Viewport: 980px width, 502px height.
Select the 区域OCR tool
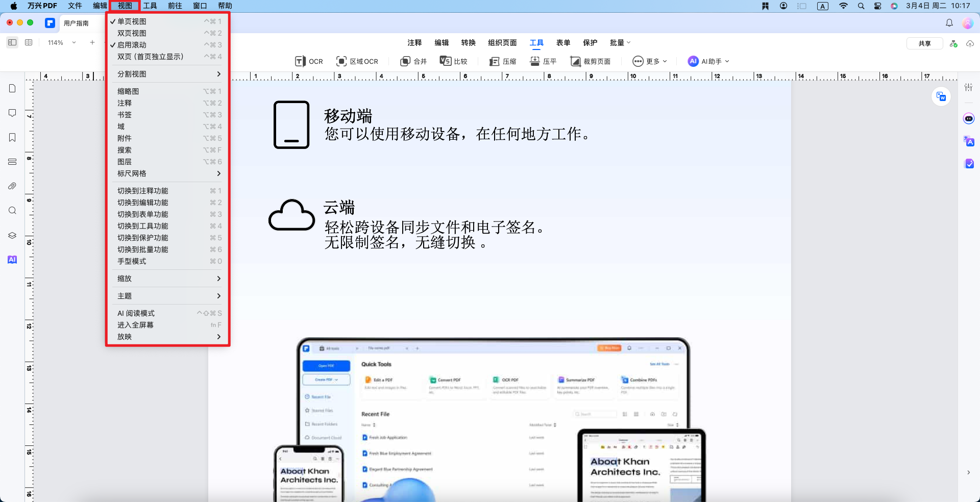357,61
